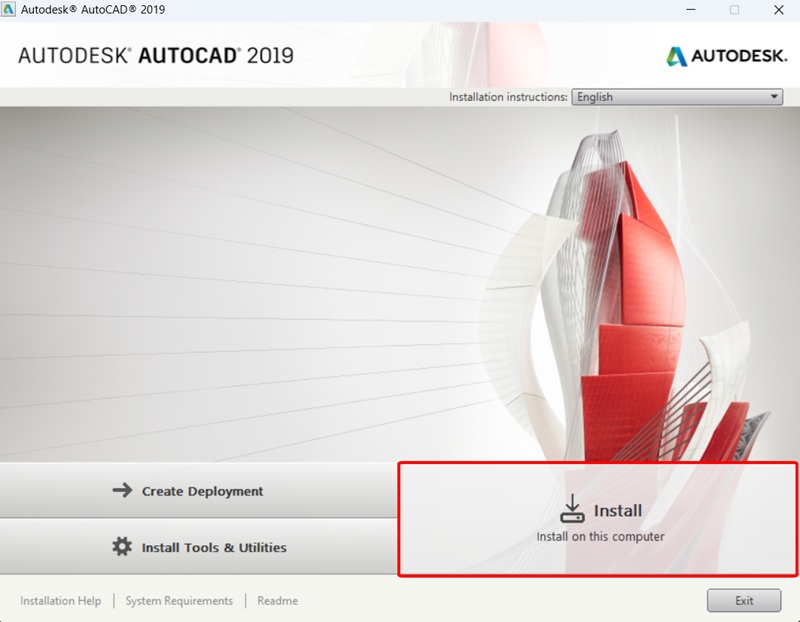Click the Autodesk wordmark beside the logo triangle

(x=738, y=56)
